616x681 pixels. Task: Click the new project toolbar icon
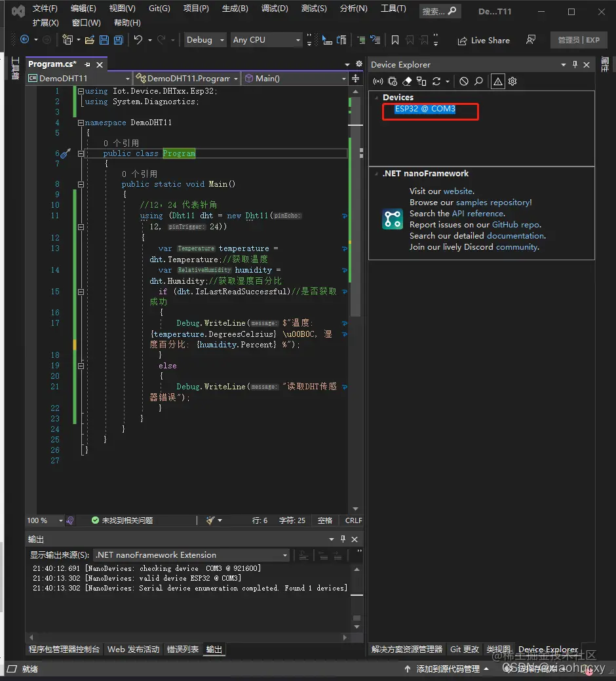pyautogui.click(x=67, y=40)
